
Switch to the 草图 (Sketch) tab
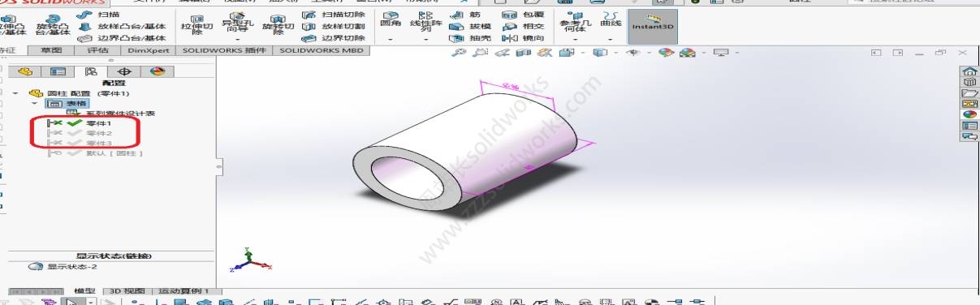[x=51, y=50]
